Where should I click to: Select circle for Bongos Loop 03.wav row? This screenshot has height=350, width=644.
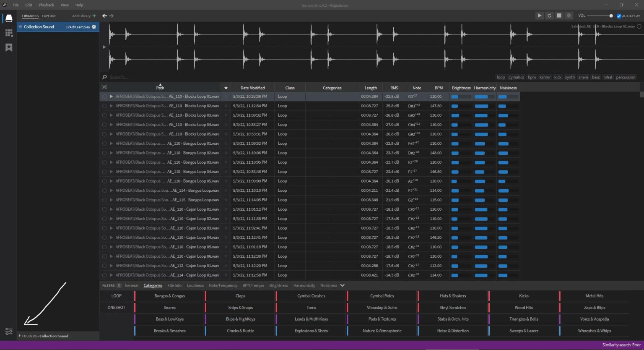pos(104,162)
